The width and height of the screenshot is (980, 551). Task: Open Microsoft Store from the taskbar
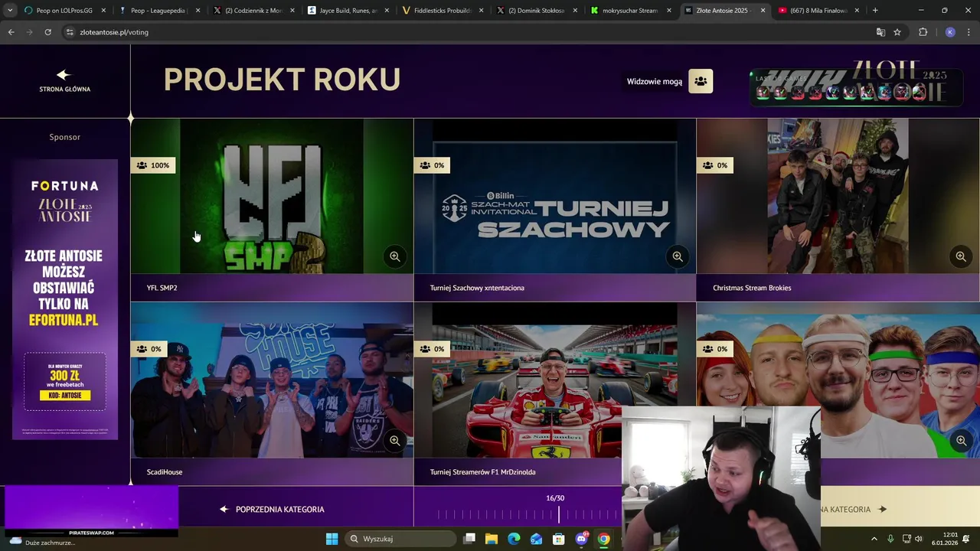pyautogui.click(x=559, y=539)
